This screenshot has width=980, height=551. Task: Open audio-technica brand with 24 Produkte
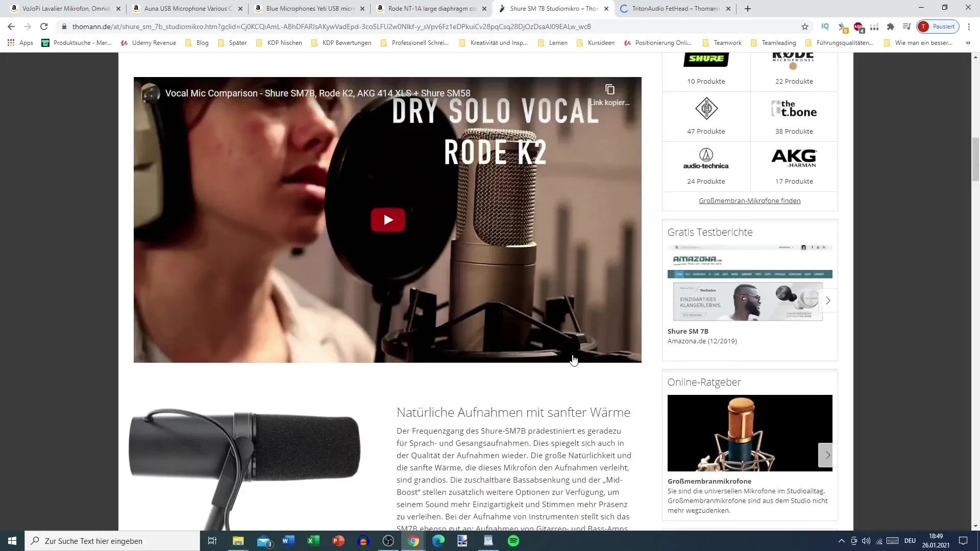click(x=706, y=167)
